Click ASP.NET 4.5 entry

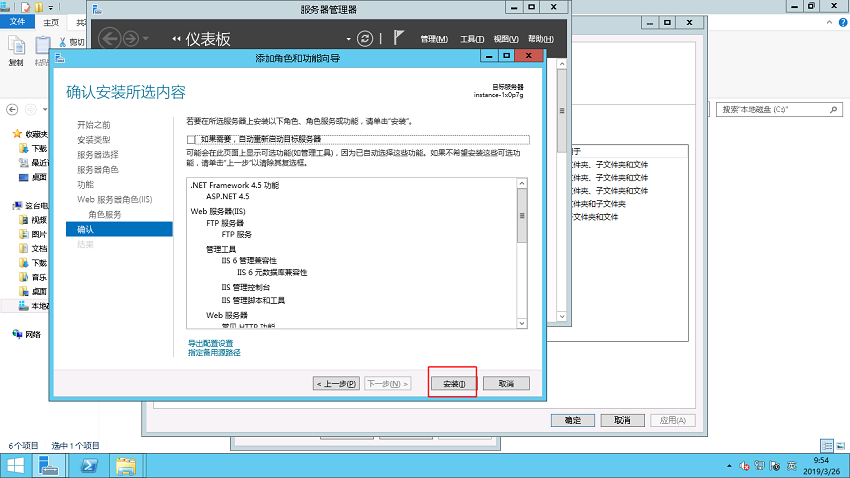click(x=228, y=197)
